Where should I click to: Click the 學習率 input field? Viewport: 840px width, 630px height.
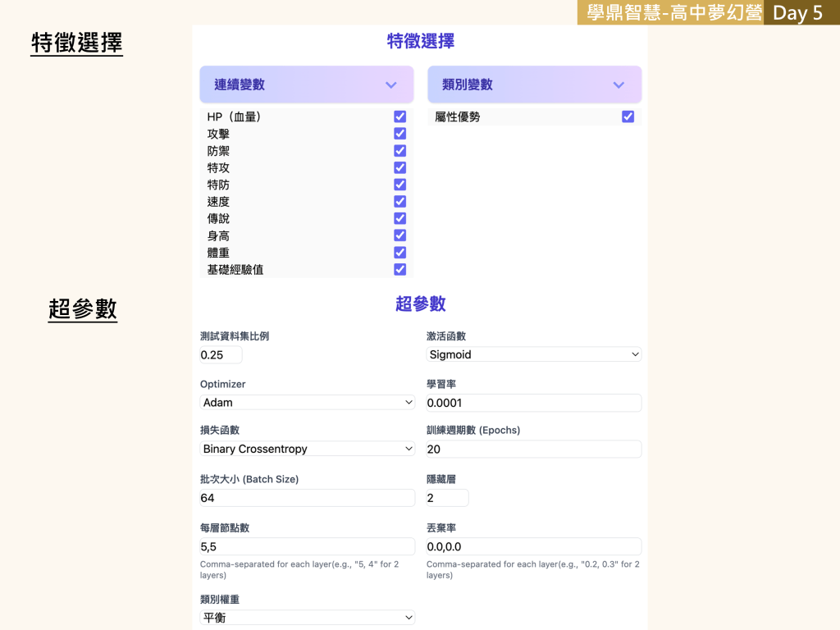533,403
